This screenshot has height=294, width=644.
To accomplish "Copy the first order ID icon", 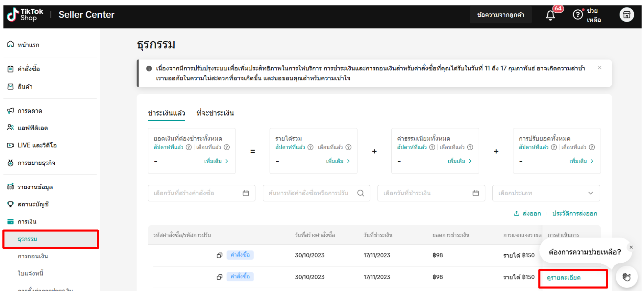I will [x=219, y=255].
